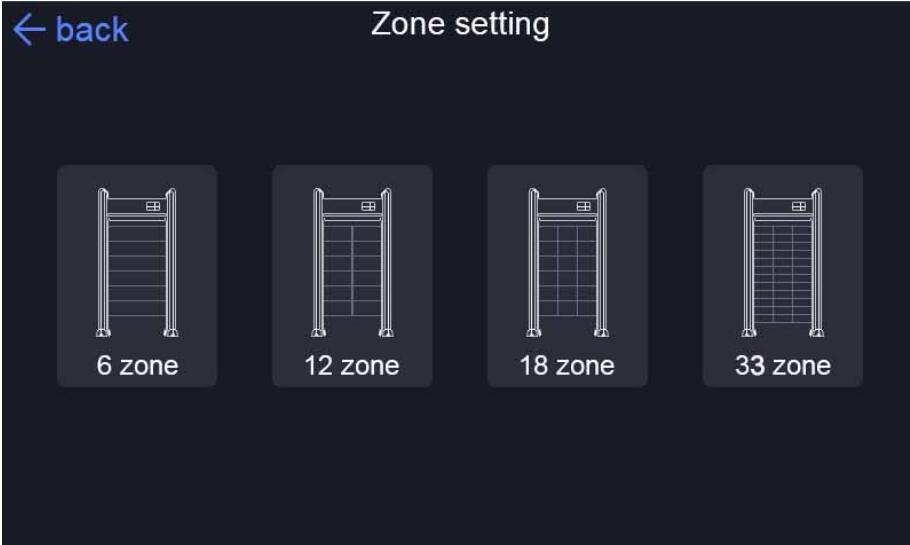Click the '33 zone' text label
This screenshot has width=910, height=545.
pos(783,366)
